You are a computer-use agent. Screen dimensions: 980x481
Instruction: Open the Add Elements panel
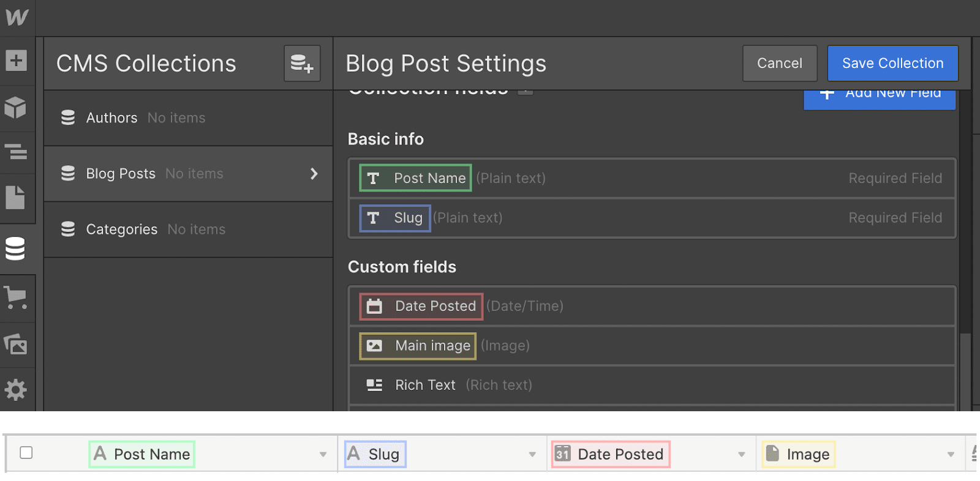pyautogui.click(x=16, y=61)
